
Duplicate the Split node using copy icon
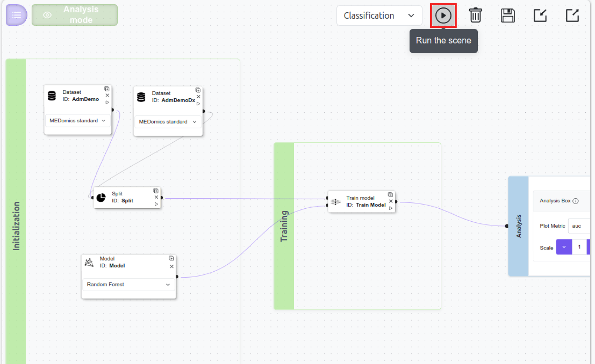coord(156,191)
